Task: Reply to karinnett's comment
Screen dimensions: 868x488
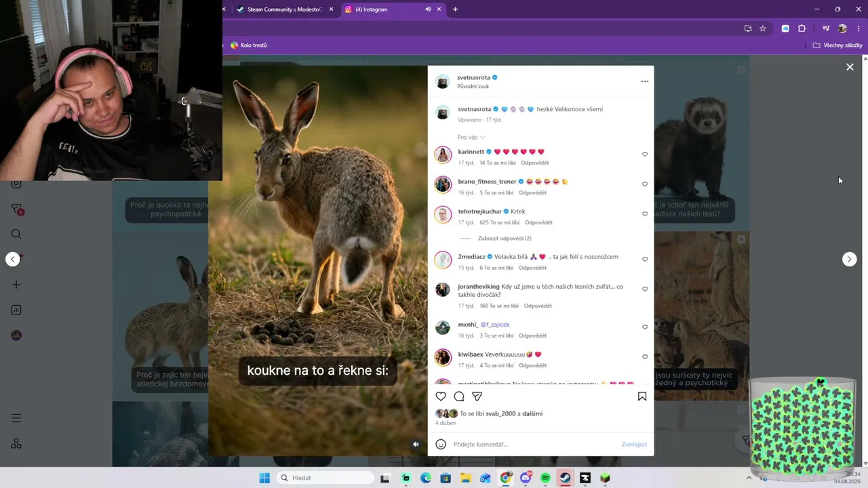Action: 535,163
